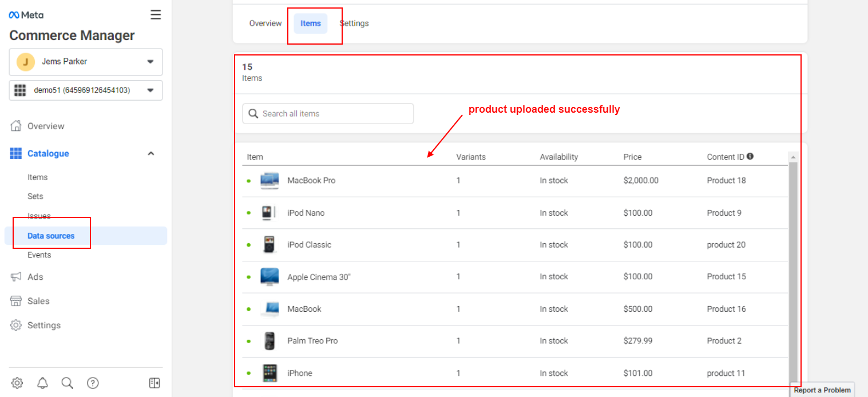Click the Price column header

633,157
